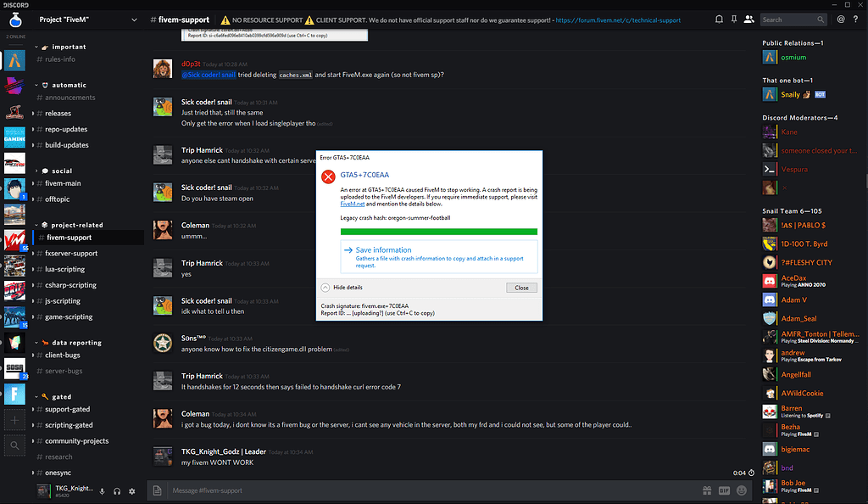Screen dimensions: 868x504
Task: Collapse details chevron in error dialog
Action: tap(325, 288)
